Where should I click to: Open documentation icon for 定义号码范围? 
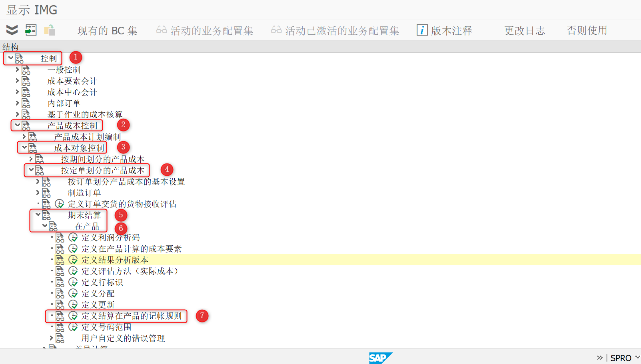pos(60,327)
